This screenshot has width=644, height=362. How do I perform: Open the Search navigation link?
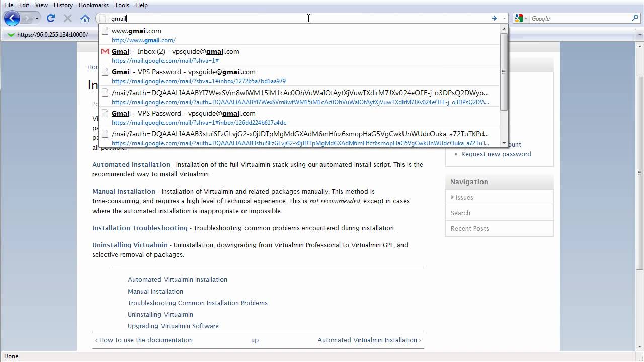[x=460, y=213]
